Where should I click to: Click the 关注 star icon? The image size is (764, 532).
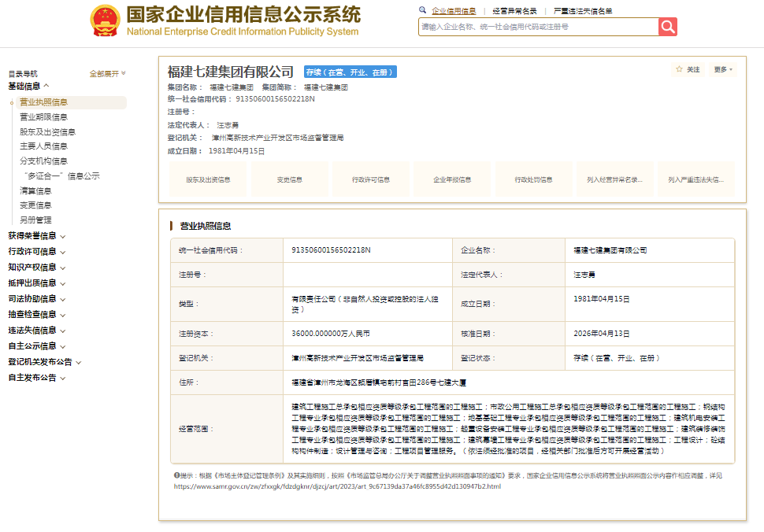[680, 69]
